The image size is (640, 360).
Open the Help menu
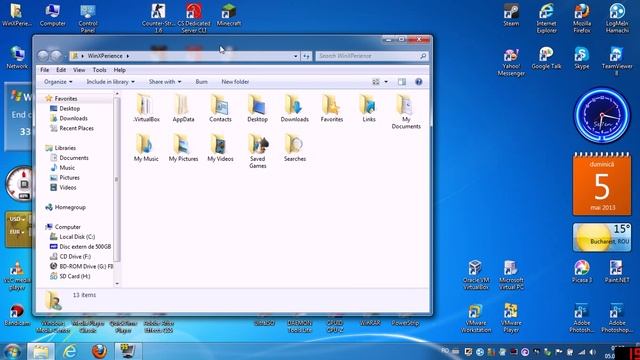[x=119, y=70]
